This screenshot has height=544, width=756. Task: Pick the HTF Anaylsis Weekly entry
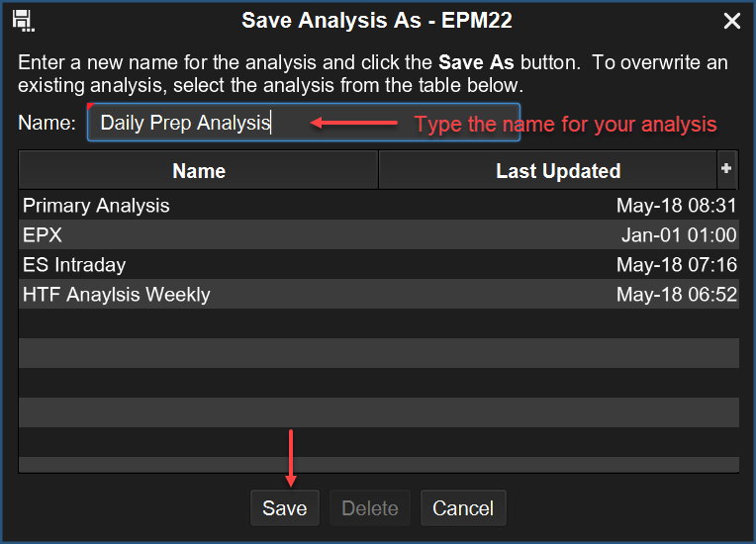click(x=117, y=295)
